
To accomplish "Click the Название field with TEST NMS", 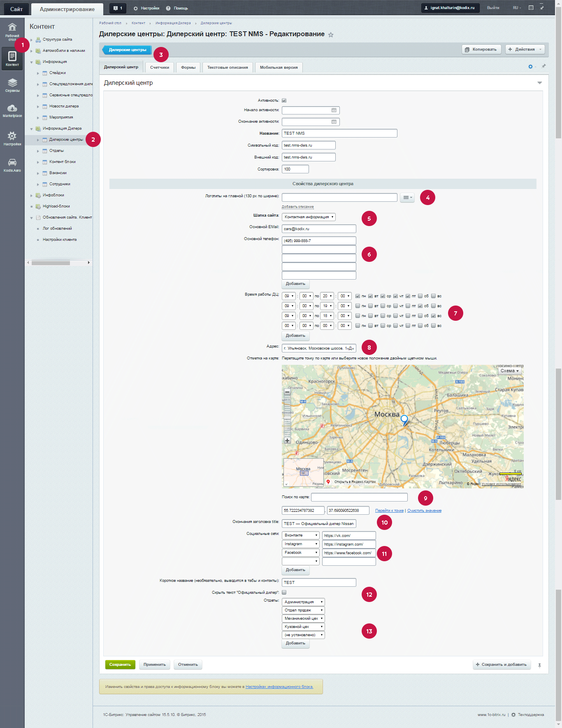I will point(339,133).
